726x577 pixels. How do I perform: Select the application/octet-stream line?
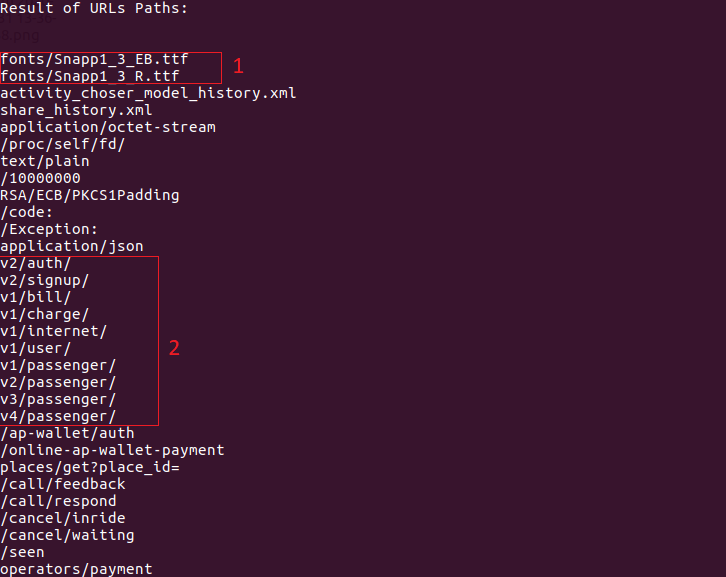pos(108,127)
